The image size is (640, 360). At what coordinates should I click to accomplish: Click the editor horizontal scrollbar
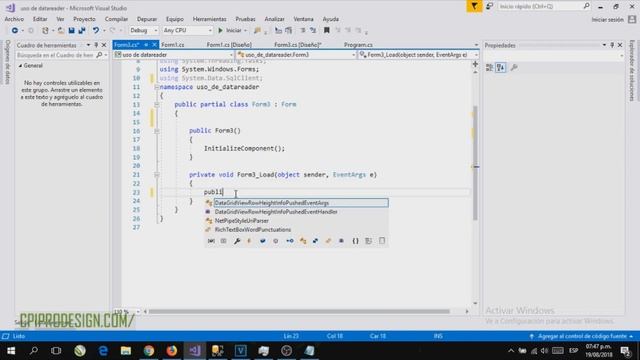click(300, 311)
